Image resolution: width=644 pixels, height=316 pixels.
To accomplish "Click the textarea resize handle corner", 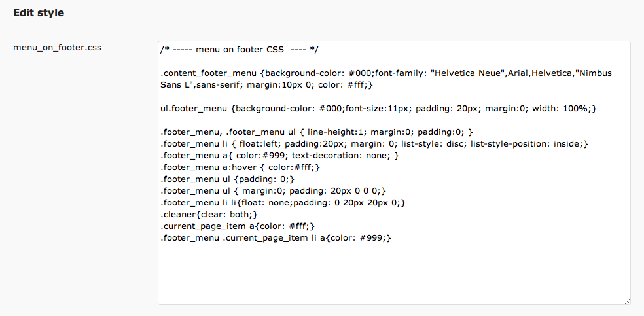I will [x=627, y=301].
